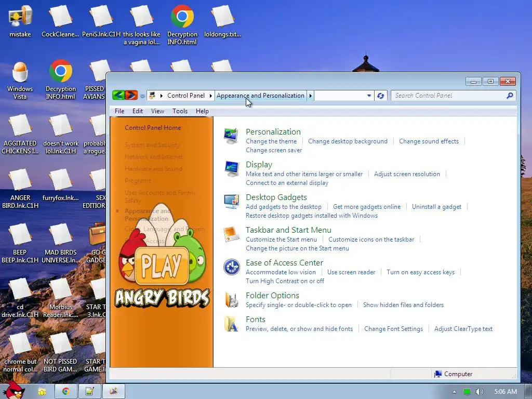Click the computer icon in the address bar
The image size is (532, 399).
coord(152,96)
